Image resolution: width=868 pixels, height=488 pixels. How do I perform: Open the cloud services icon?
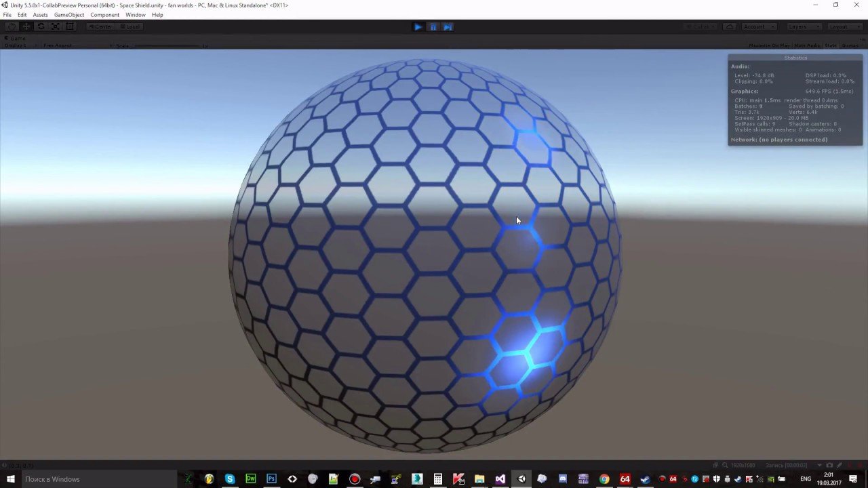[x=729, y=26]
